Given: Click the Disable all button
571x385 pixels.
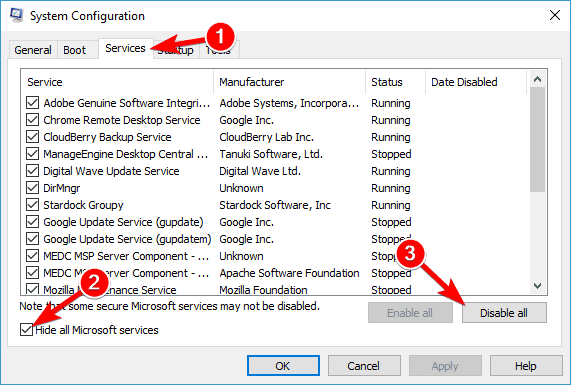Looking at the screenshot, I should pos(504,313).
